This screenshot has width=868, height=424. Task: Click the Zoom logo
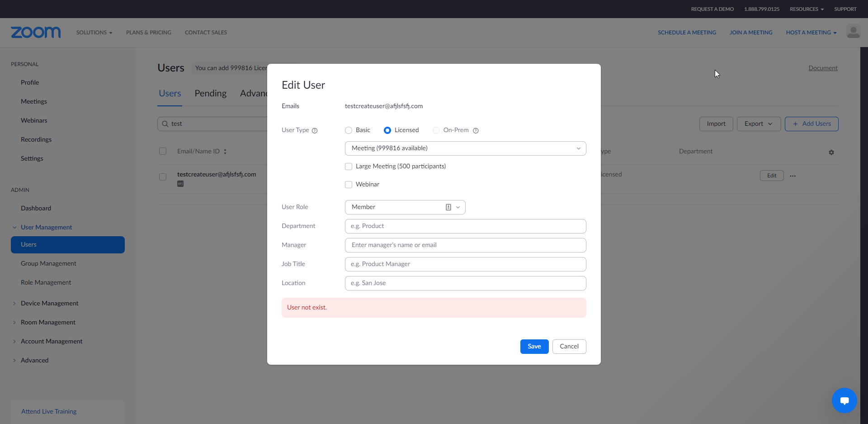click(x=36, y=33)
